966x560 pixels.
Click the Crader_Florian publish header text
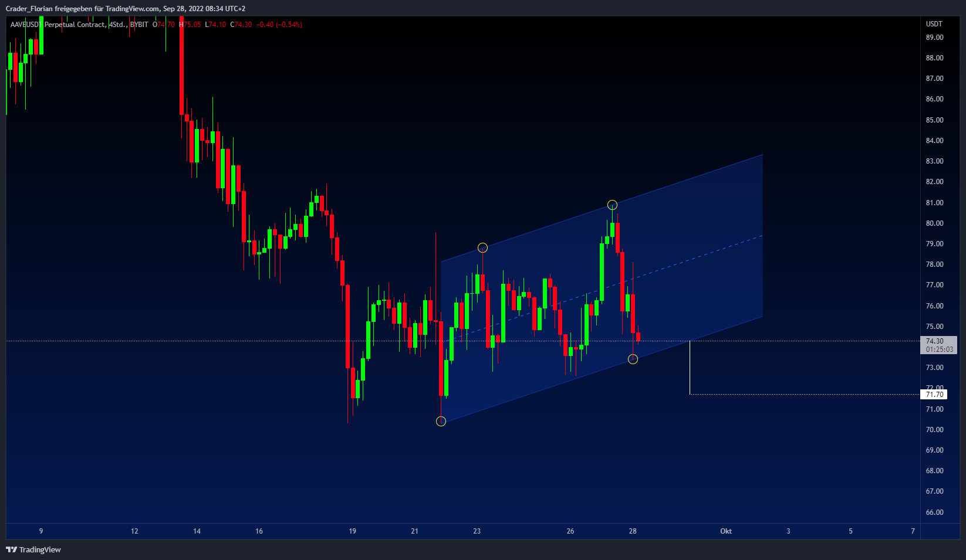[126, 9]
